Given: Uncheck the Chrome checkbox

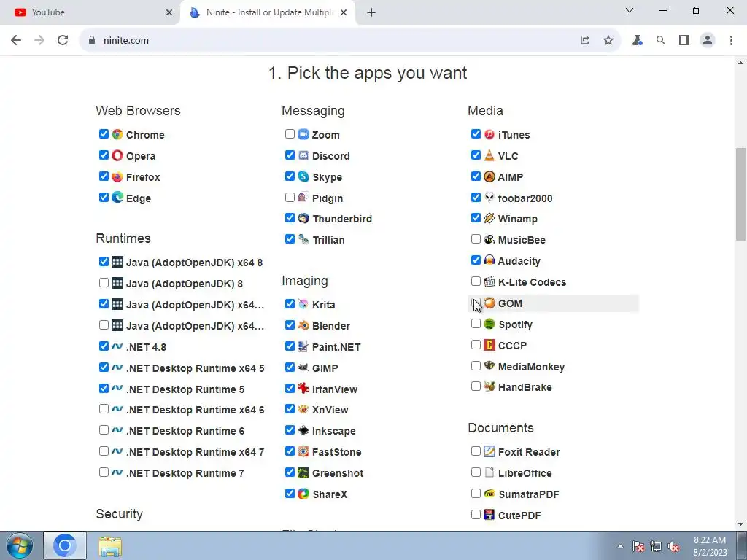Looking at the screenshot, I should click(104, 134).
